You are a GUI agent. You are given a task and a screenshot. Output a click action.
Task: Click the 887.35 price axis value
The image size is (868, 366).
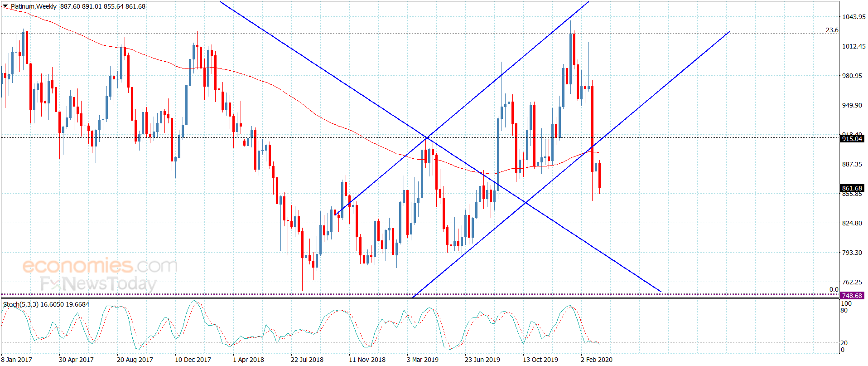[x=852, y=164]
